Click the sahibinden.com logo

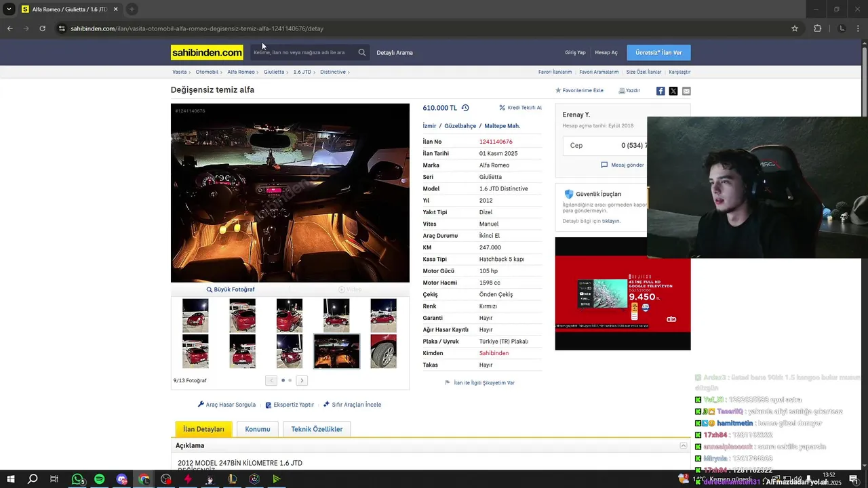[x=207, y=52]
